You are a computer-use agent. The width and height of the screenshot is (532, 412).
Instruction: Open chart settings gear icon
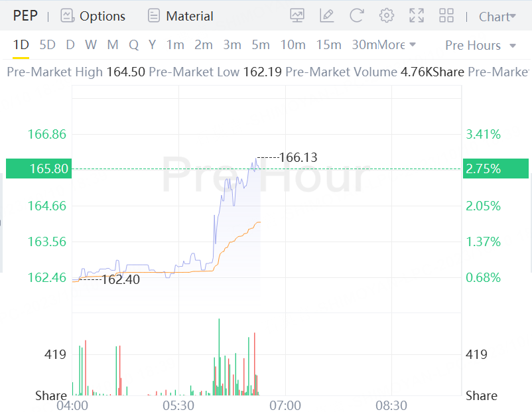pyautogui.click(x=387, y=16)
